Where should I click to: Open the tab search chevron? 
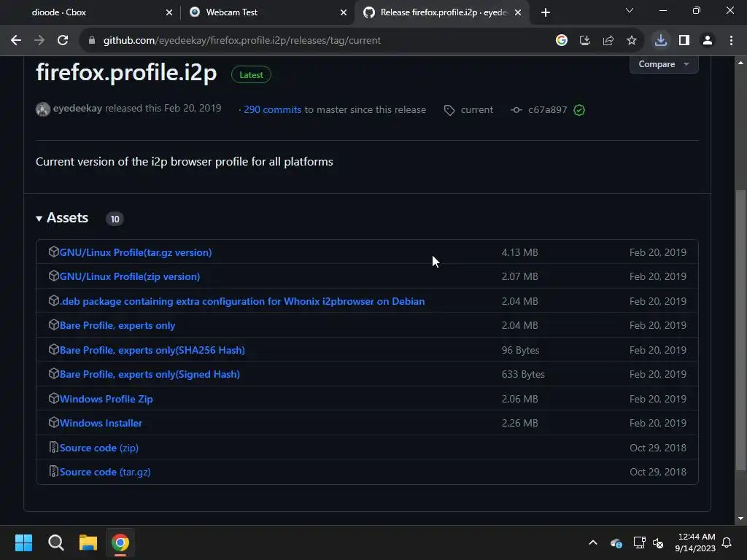pos(630,10)
